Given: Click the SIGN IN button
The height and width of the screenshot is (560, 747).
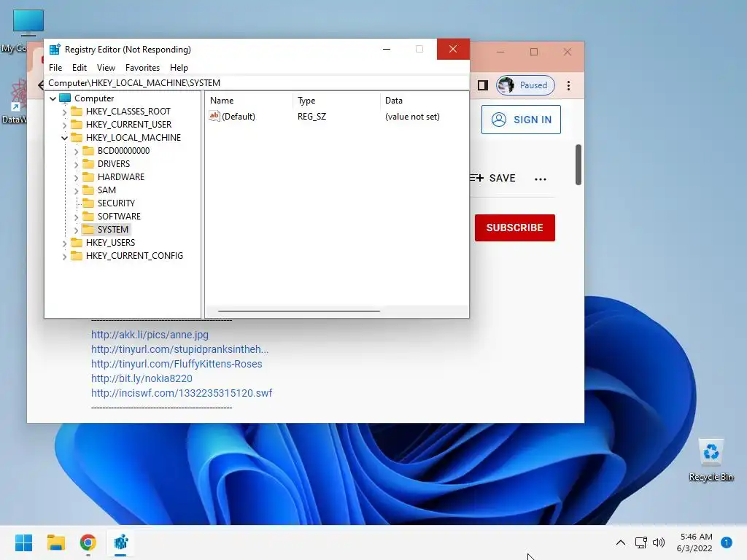Looking at the screenshot, I should [521, 120].
